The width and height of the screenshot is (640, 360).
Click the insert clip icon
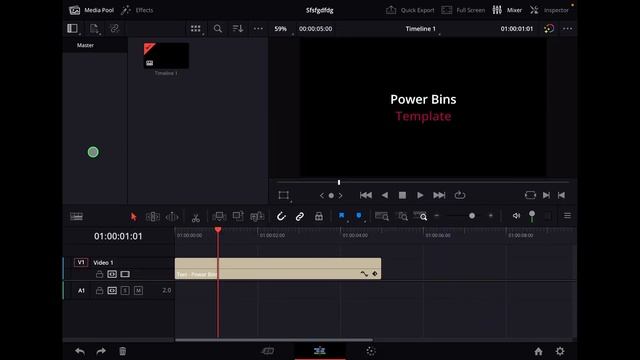219,216
